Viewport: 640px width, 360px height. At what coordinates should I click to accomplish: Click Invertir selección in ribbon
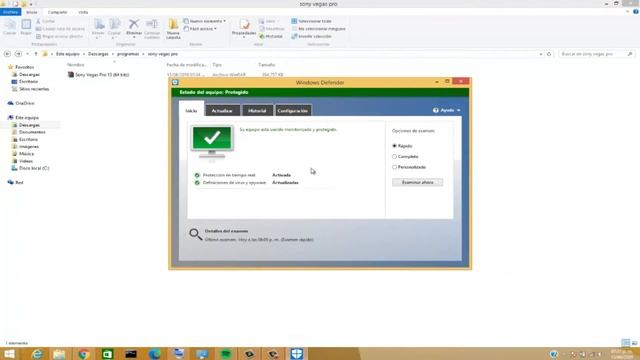[x=311, y=36]
